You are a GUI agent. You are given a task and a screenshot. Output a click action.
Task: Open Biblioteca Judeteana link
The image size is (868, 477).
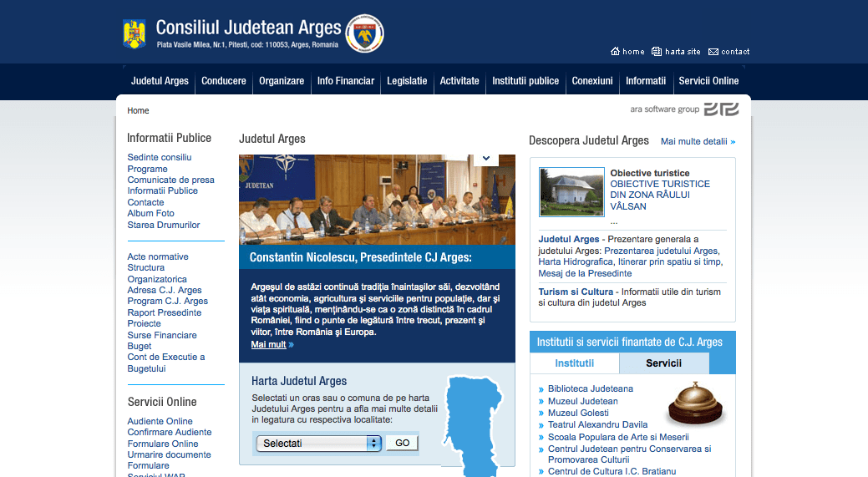591,389
